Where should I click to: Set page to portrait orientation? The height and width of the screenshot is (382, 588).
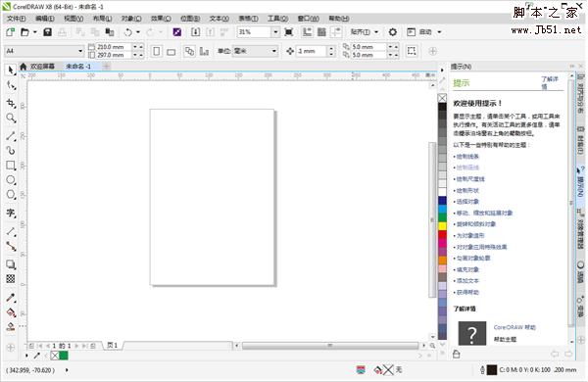[x=157, y=51]
